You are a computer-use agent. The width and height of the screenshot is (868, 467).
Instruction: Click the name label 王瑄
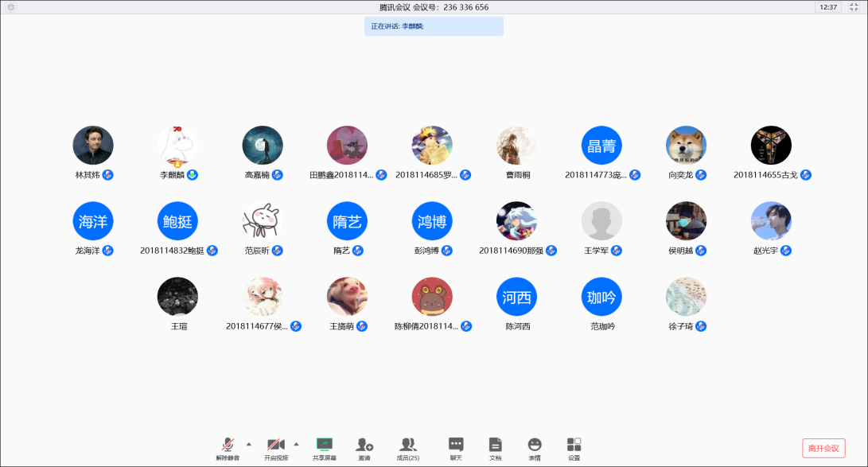click(x=179, y=326)
